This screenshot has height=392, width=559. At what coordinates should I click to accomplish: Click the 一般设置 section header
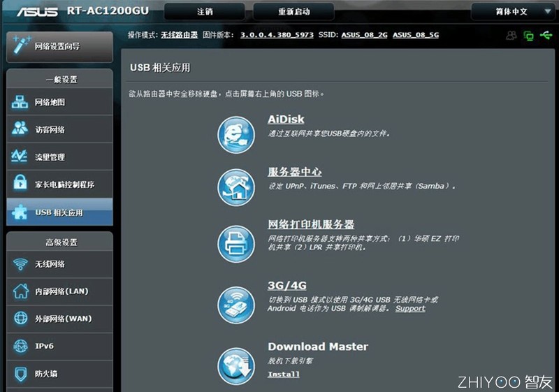61,79
